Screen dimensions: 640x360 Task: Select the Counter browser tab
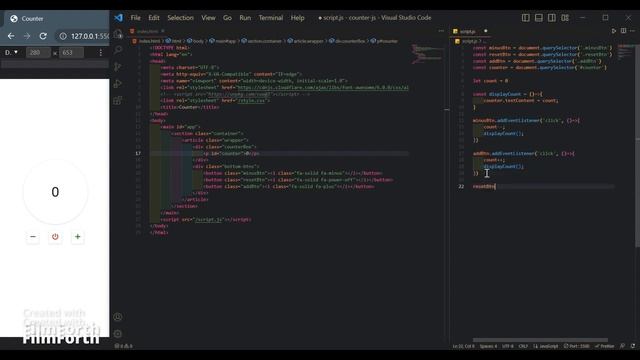[56, 18]
